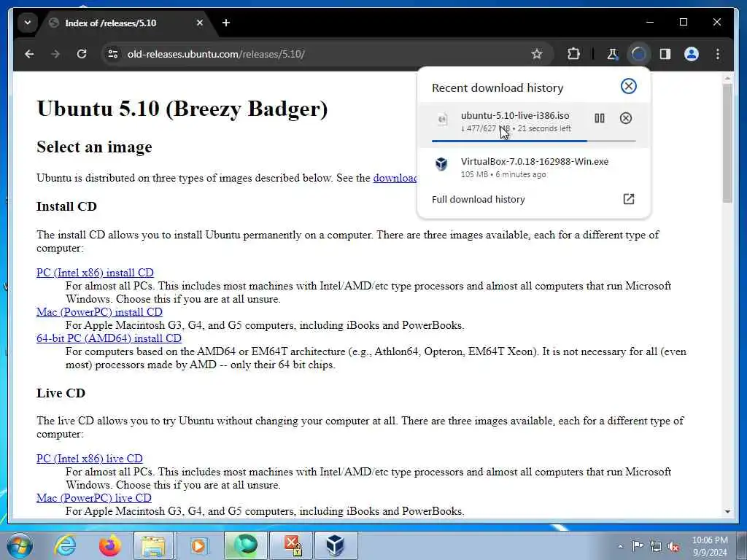Click the muted volume tray icon
This screenshot has width=747, height=560.
point(673,547)
